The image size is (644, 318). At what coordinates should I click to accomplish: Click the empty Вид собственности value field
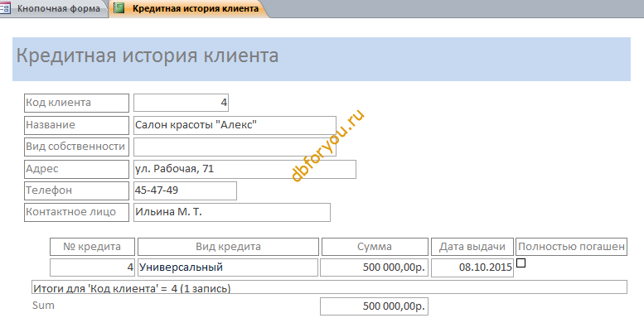(235, 147)
